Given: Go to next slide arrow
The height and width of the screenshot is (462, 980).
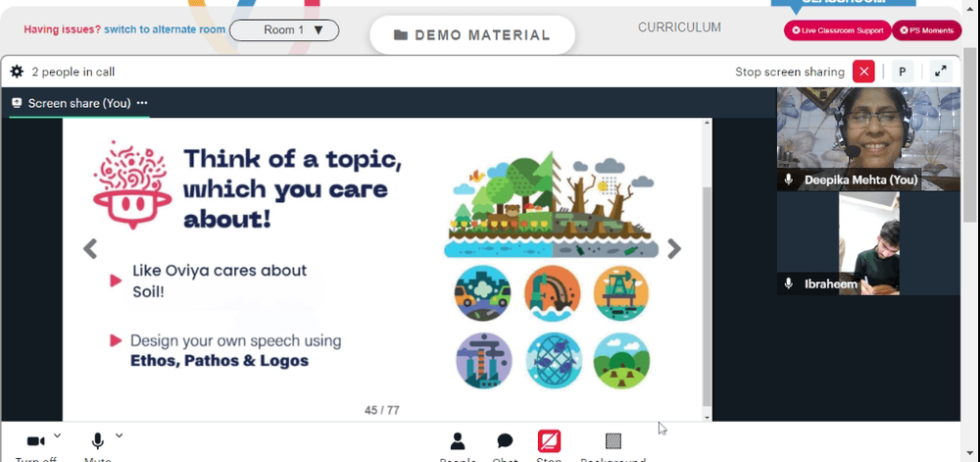Looking at the screenshot, I should (x=674, y=249).
